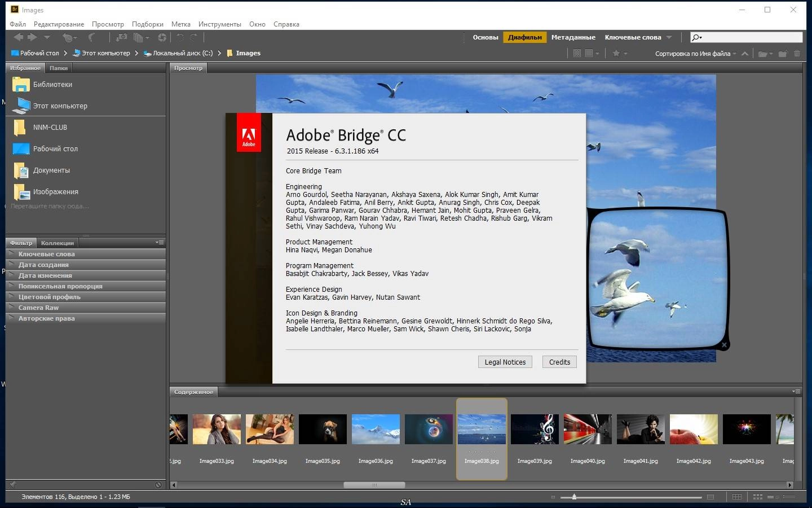Image resolution: width=812 pixels, height=508 pixels.
Task: Open the Filter panel flyout menu icon
Action: pos(160,242)
